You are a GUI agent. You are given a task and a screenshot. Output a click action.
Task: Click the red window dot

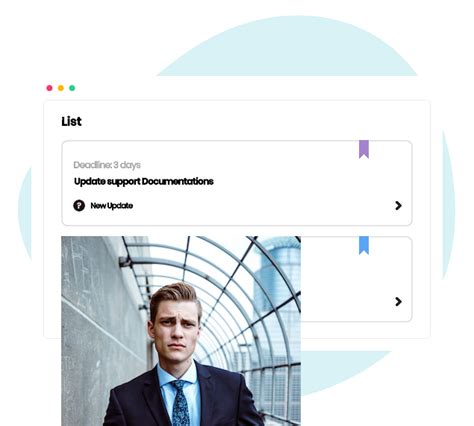49,88
